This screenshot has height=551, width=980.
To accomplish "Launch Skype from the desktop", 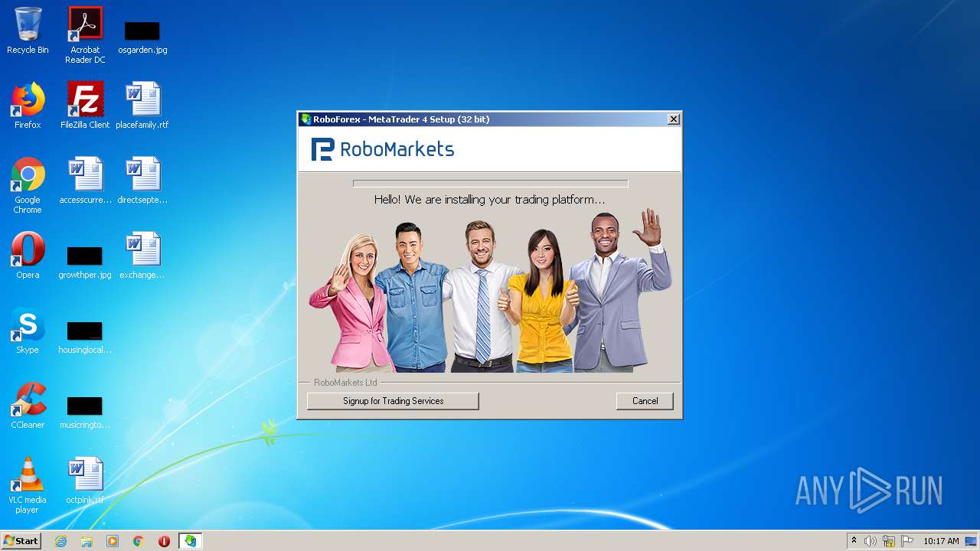I will coord(28,331).
